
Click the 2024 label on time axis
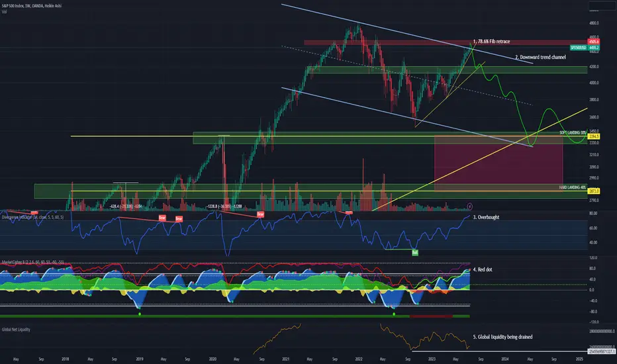tap(505, 359)
